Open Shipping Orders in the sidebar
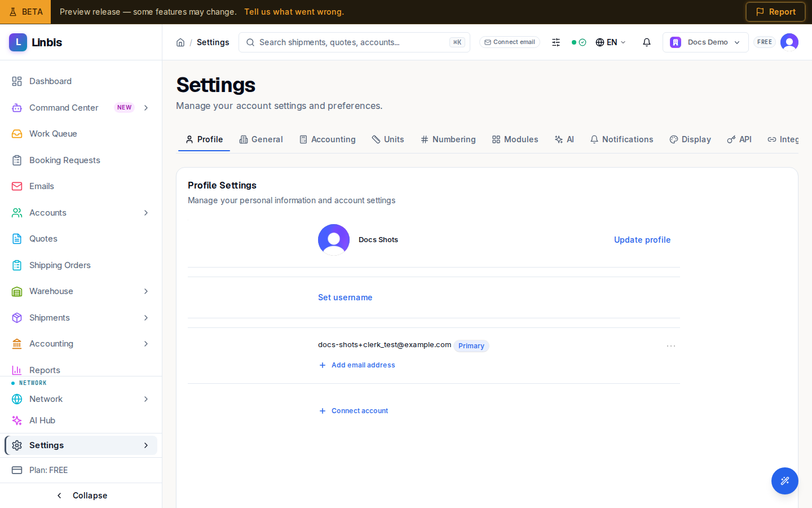Viewport: 812px width, 508px height. tap(81, 265)
